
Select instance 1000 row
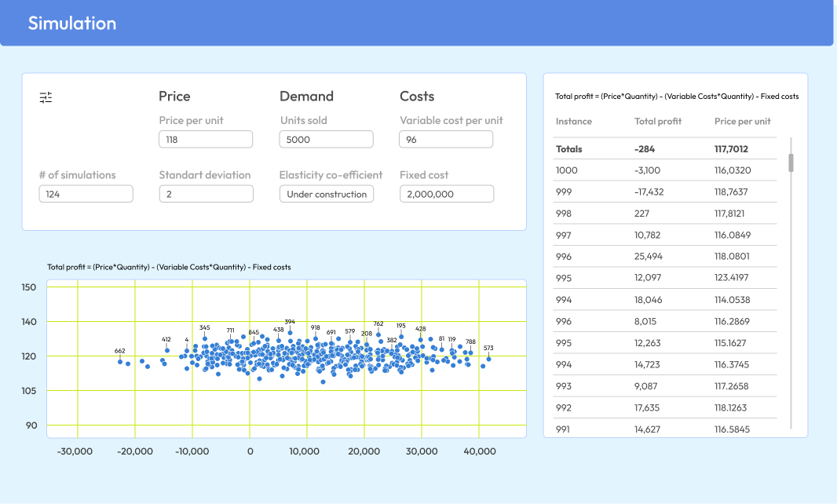coord(665,170)
